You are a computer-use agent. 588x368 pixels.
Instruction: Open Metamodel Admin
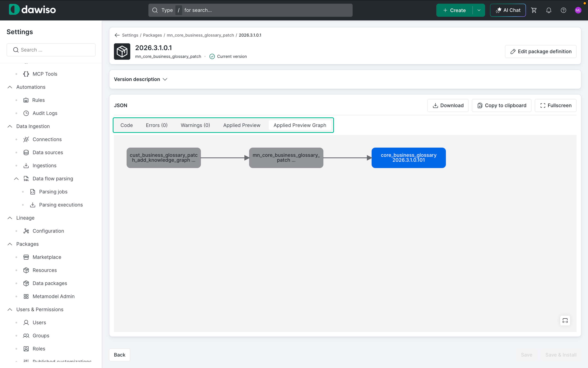click(53, 296)
